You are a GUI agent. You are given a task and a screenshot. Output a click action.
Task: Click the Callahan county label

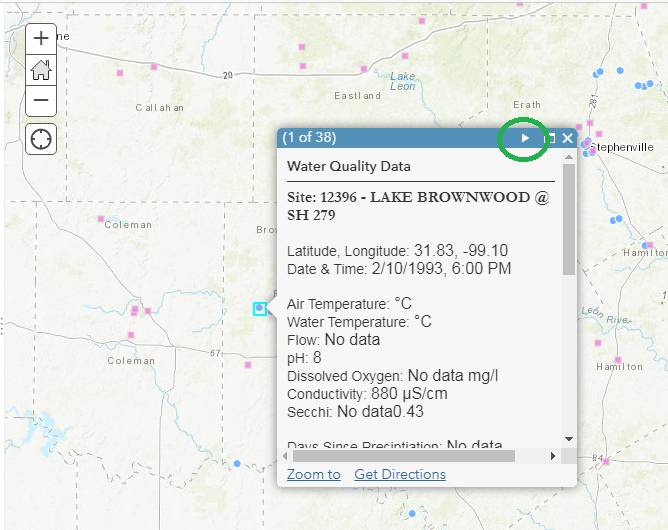pyautogui.click(x=160, y=108)
